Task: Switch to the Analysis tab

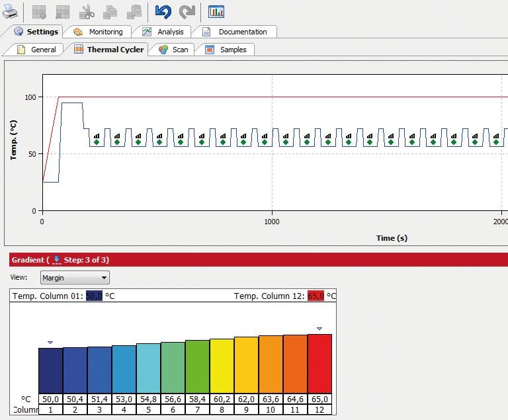Action: click(163, 32)
